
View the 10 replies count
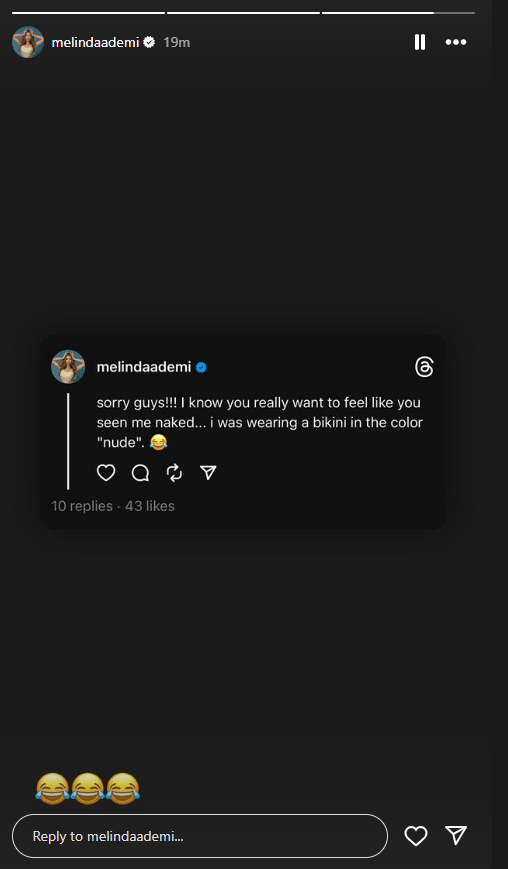coord(82,506)
